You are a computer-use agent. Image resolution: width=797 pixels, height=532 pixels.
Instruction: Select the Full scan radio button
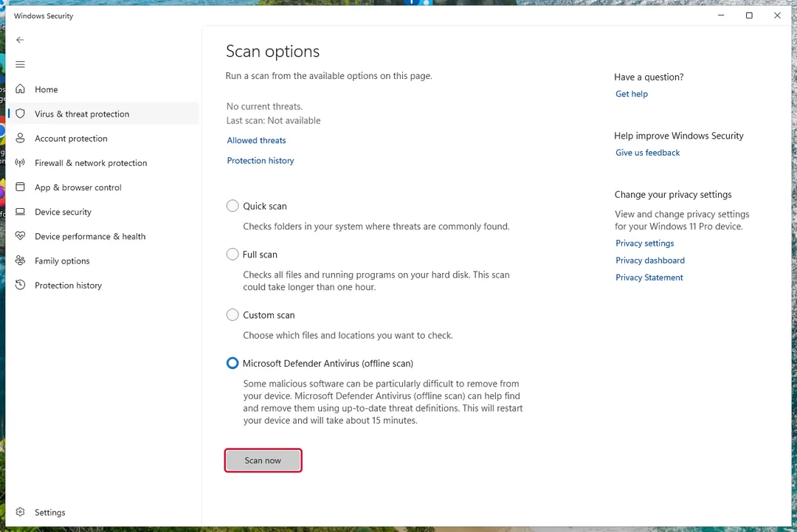pos(232,254)
